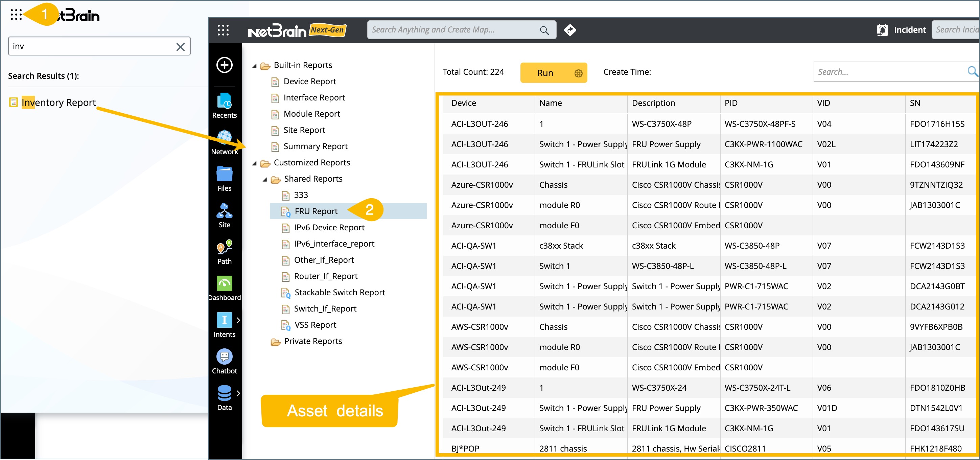Click the diamond path icon near search
The height and width of the screenshot is (460, 980).
click(x=569, y=30)
